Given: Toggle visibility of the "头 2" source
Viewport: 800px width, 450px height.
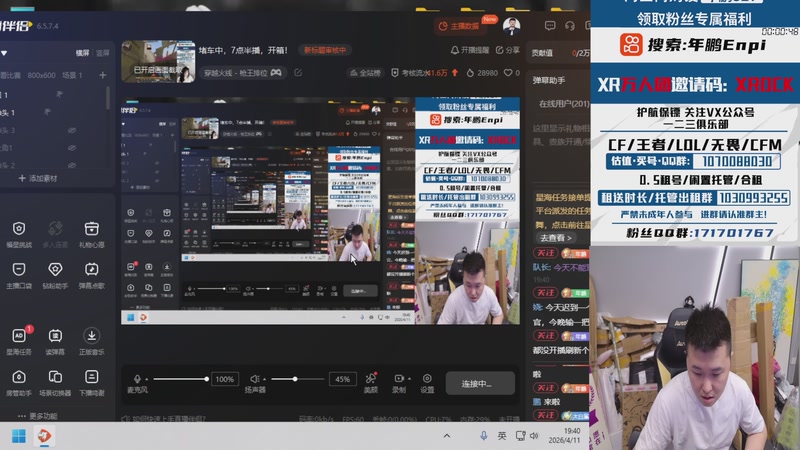Looking at the screenshot, I should click(72, 165).
